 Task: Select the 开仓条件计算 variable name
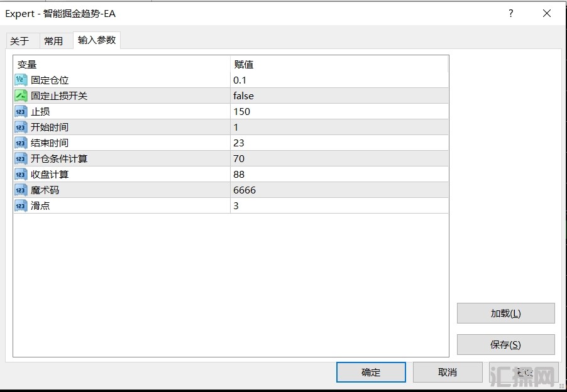tap(59, 158)
